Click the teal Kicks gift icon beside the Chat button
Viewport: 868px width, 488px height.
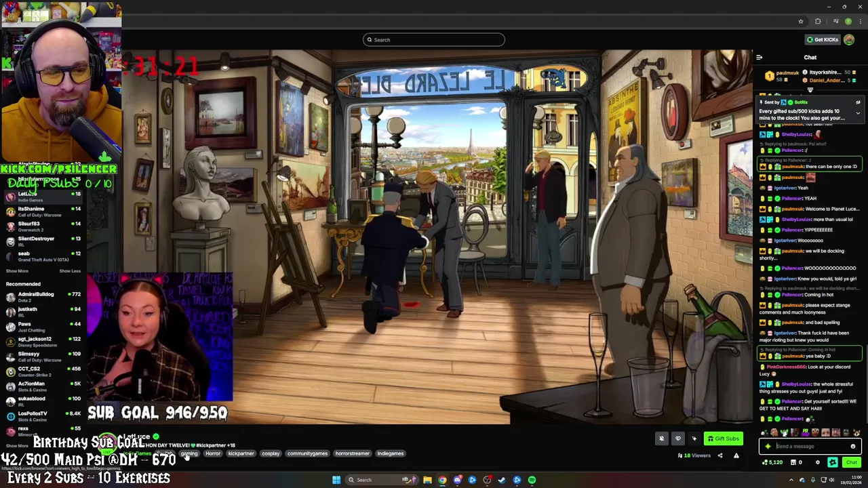pos(833,462)
